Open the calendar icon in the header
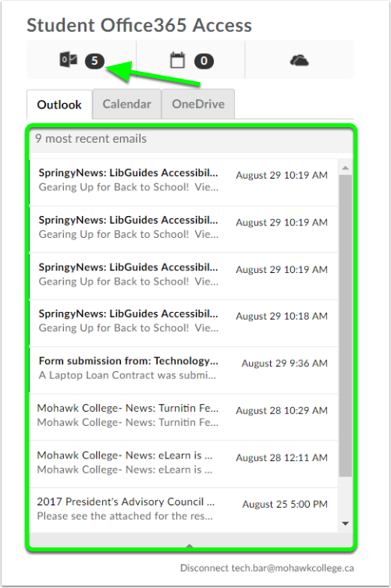391x588 pixels. tap(177, 60)
